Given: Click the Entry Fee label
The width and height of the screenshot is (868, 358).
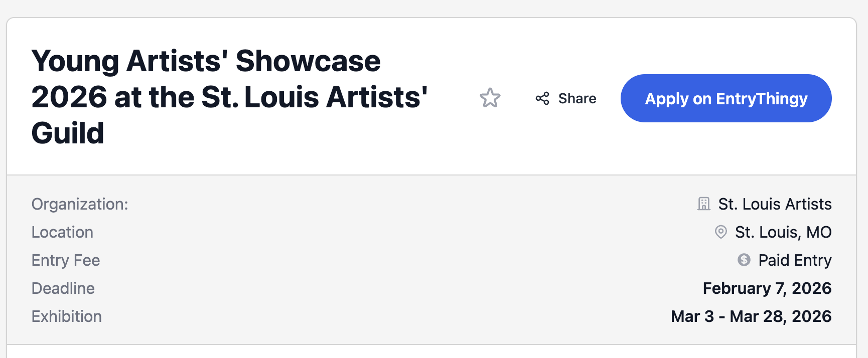Looking at the screenshot, I should [x=66, y=260].
